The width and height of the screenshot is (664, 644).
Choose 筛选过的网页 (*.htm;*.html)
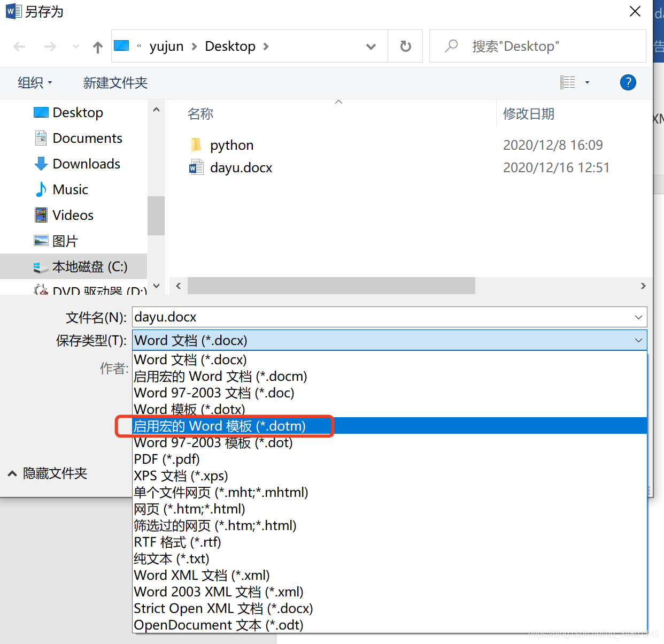(x=390, y=525)
